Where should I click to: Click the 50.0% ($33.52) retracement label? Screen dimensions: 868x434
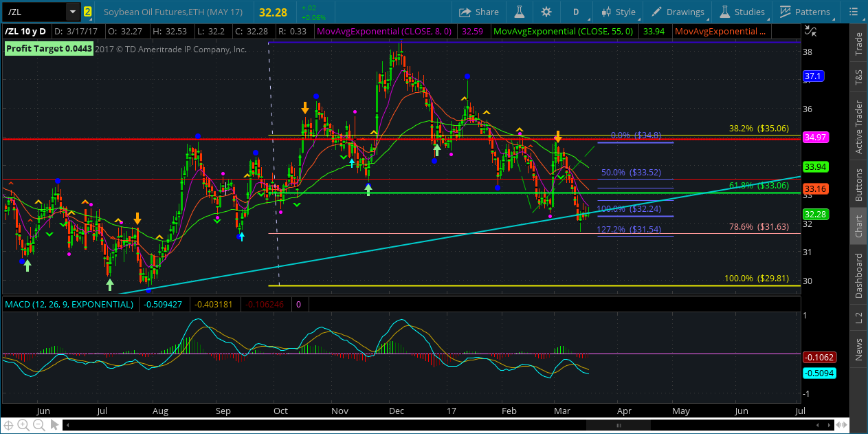[631, 173]
